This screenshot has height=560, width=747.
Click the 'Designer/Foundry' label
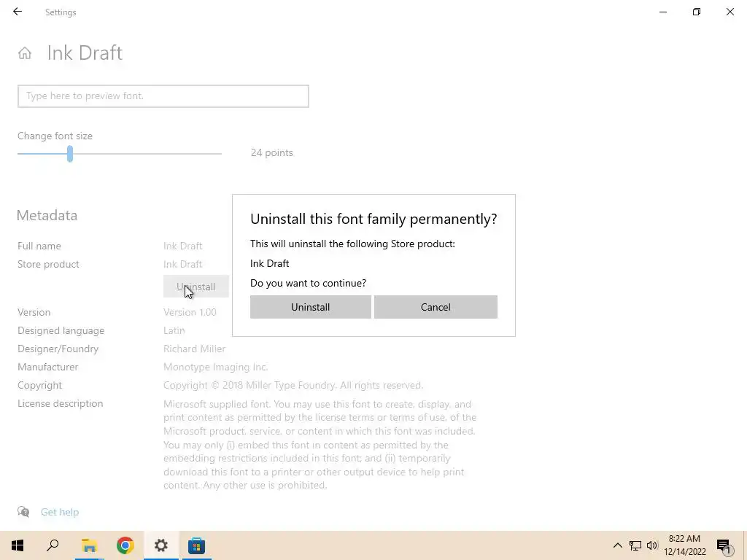point(58,349)
